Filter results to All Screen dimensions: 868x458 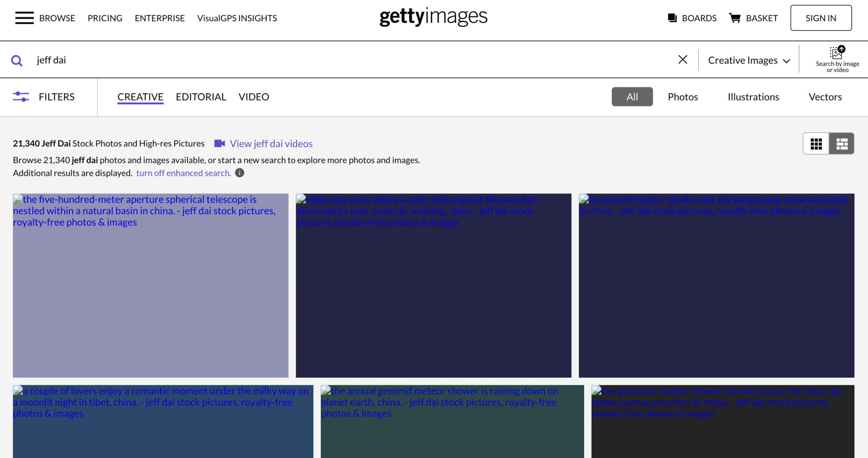632,97
